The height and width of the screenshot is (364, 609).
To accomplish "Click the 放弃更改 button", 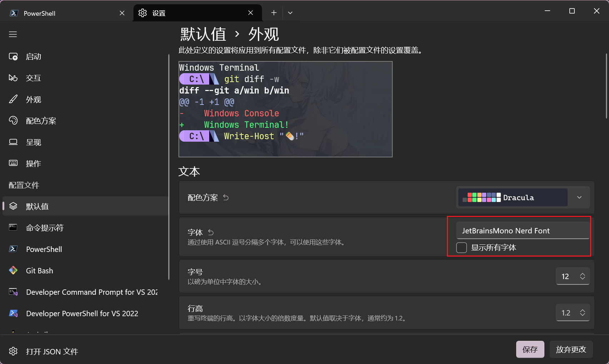I will click(x=571, y=349).
